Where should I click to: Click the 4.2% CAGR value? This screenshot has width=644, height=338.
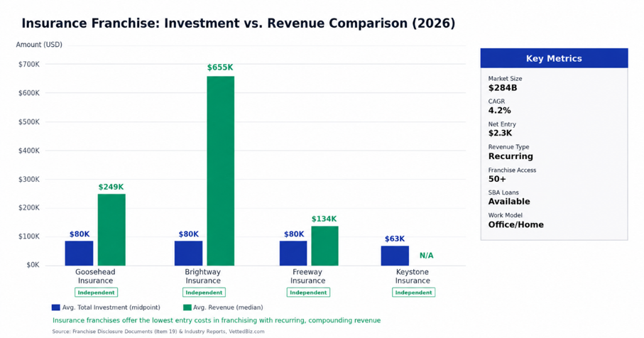point(499,111)
